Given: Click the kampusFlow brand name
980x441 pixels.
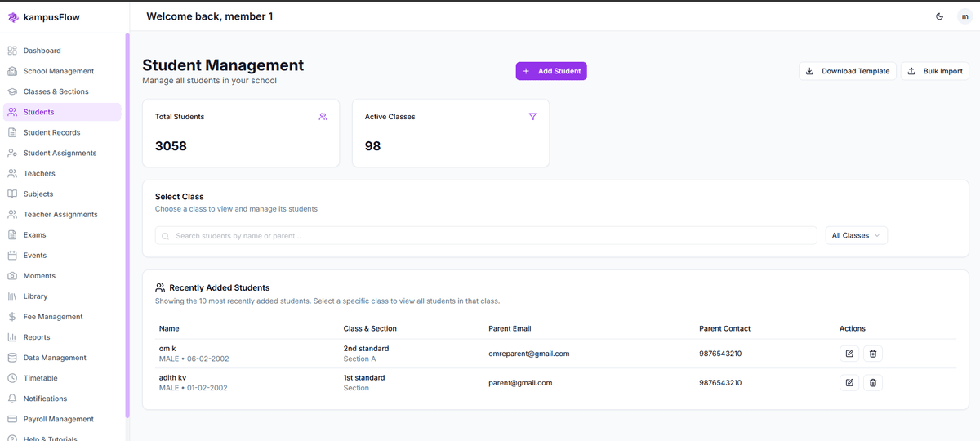Looking at the screenshot, I should click(x=51, y=17).
